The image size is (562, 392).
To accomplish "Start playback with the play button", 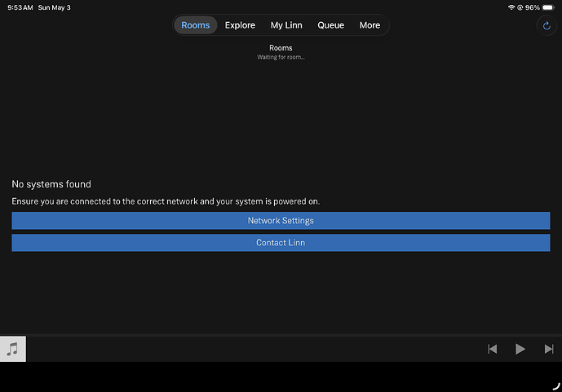I will pos(520,349).
